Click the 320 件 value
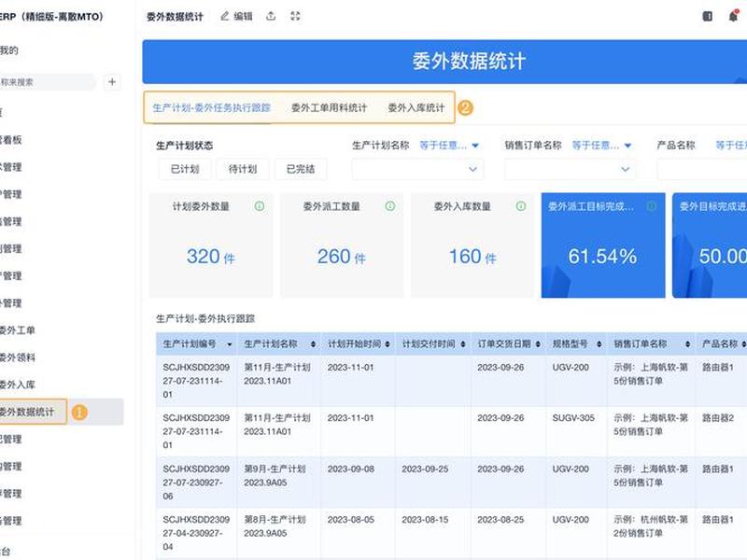Screen dimensions: 747x560 click(x=211, y=257)
